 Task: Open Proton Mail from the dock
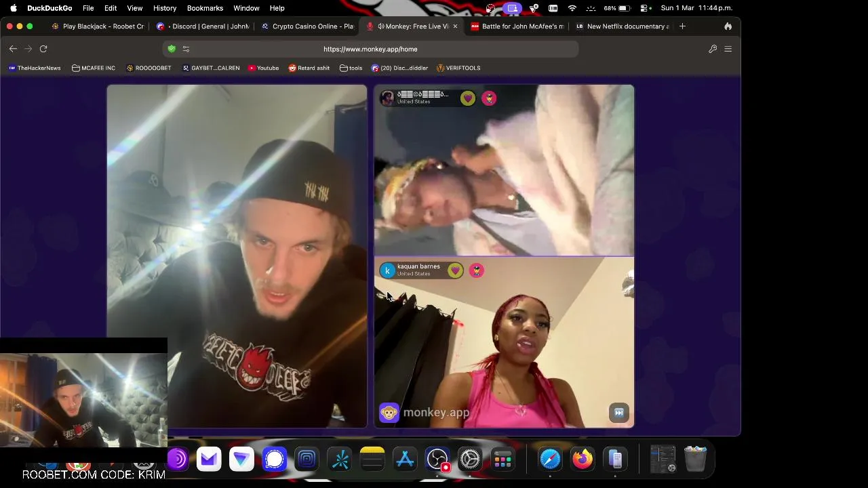pyautogui.click(x=209, y=460)
